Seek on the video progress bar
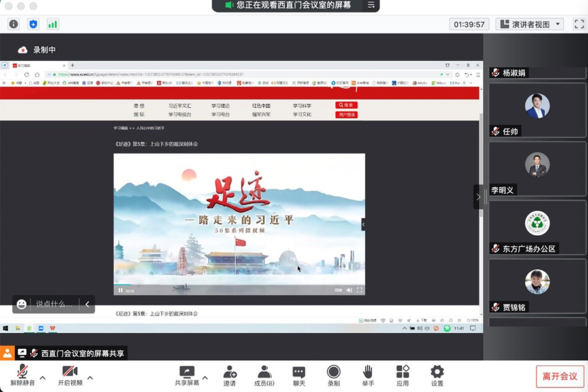The image size is (588, 392). point(239,285)
